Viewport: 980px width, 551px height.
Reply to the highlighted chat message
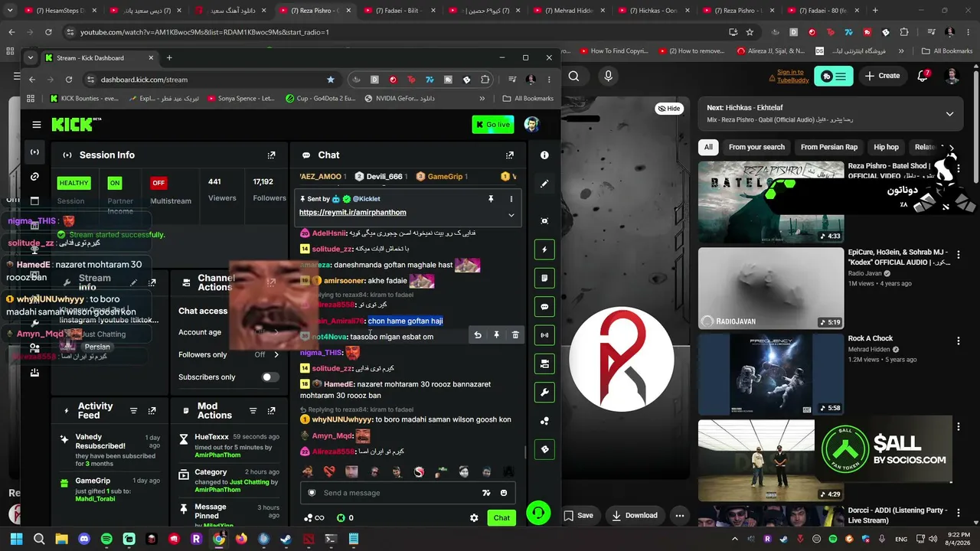pyautogui.click(x=477, y=335)
